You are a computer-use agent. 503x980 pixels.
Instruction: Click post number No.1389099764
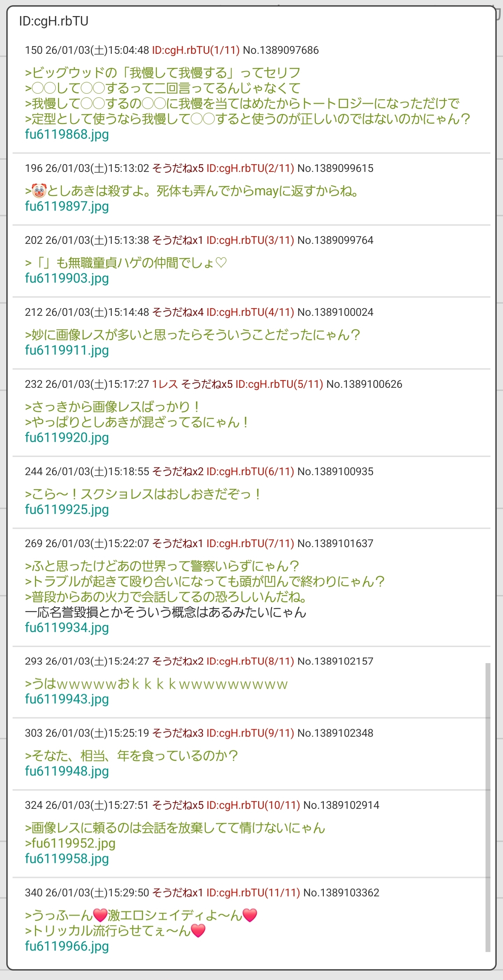(335, 240)
